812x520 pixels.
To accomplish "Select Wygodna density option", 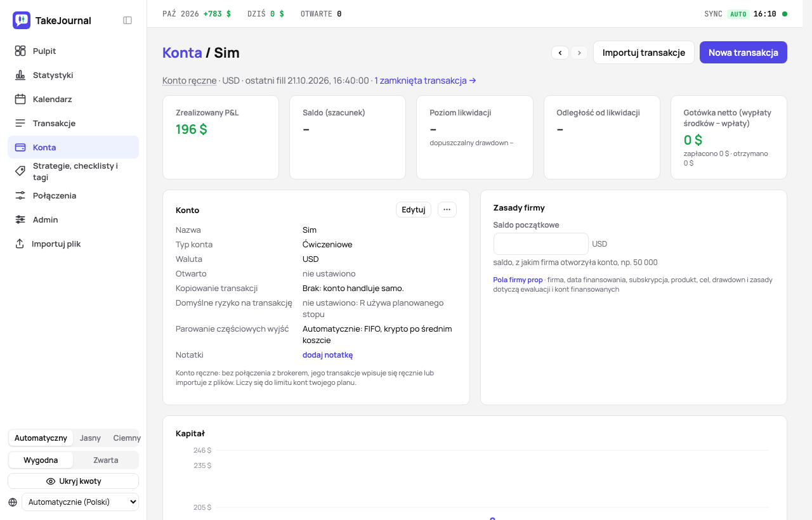I will tap(41, 460).
